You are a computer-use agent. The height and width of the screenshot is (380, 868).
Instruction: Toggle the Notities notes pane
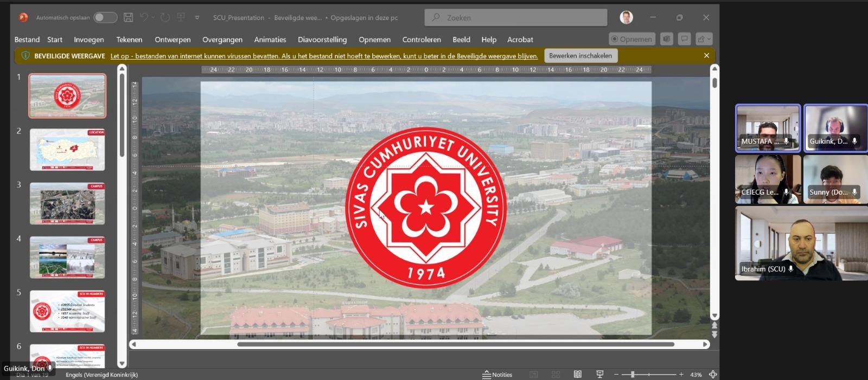point(497,375)
